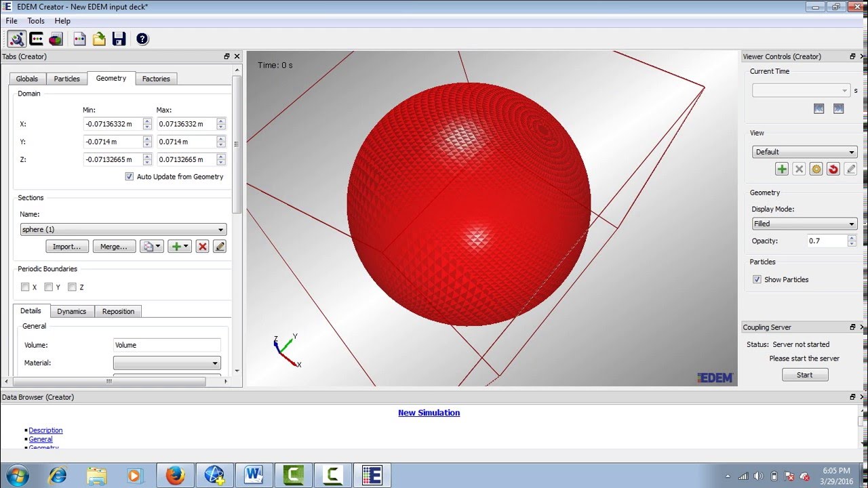The image size is (868, 488).
Task: Enable periodic boundary Z
Action: tap(72, 287)
